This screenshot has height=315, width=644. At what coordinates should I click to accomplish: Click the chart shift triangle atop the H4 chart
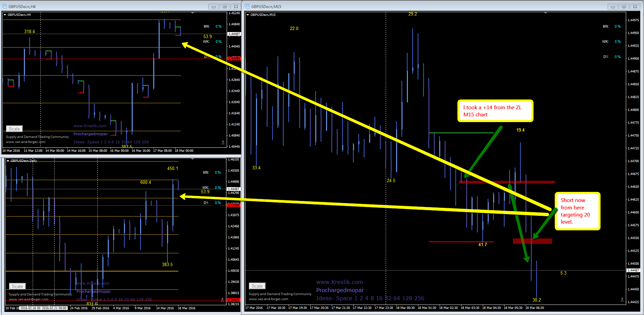click(192, 13)
